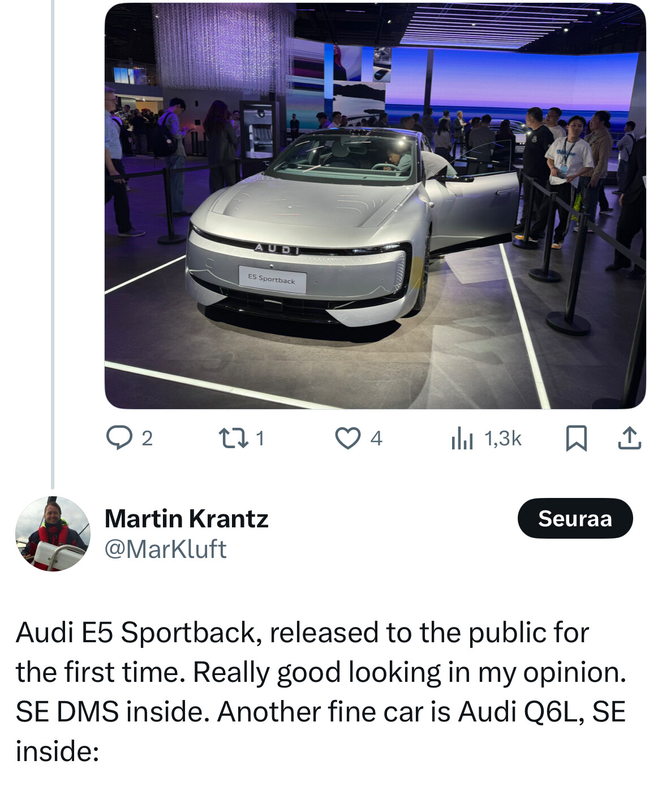The width and height of the screenshot is (662, 812).
Task: Tap the reply speech bubble icon
Action: coord(119,437)
